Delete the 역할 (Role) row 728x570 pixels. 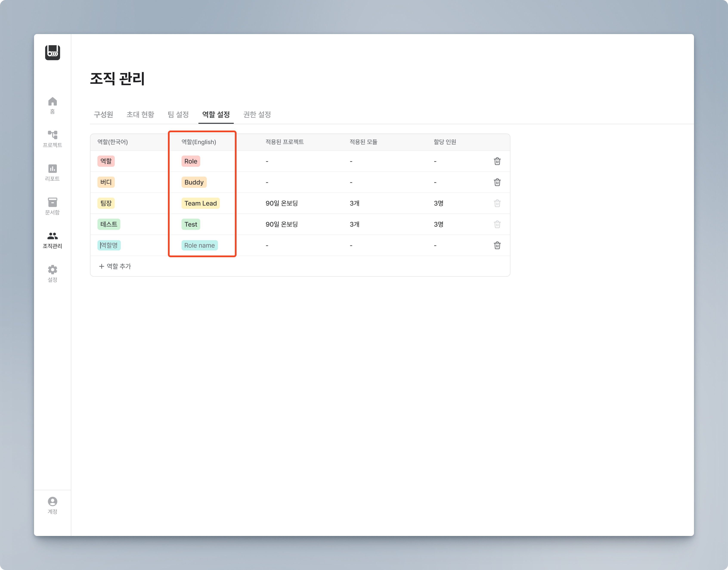[497, 161]
